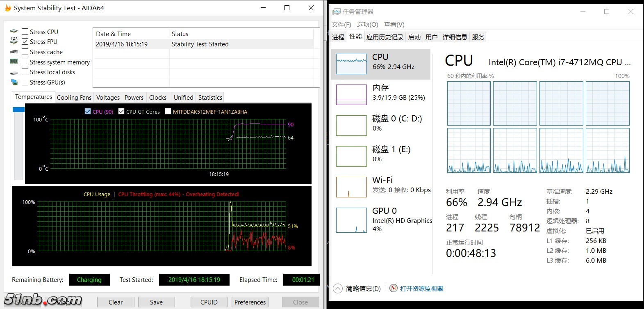Go to the 详细信息 tab
Image resolution: width=644 pixels, height=309 pixels.
(455, 37)
